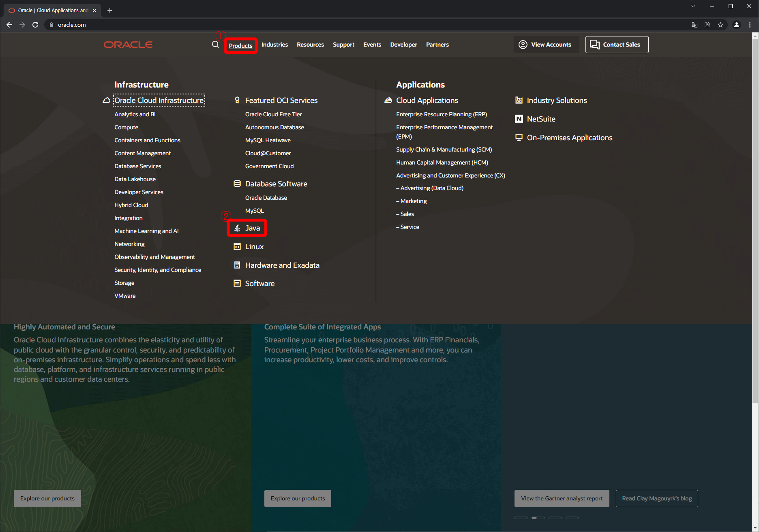
Task: Open Machine Learning and AI link
Action: click(146, 231)
